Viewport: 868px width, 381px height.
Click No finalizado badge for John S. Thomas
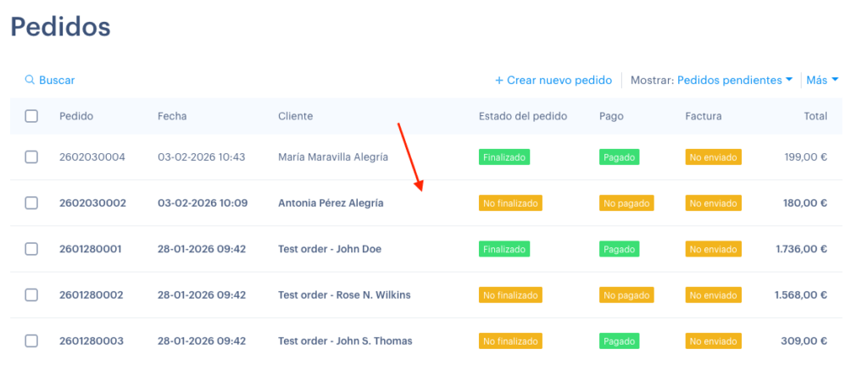coord(510,340)
